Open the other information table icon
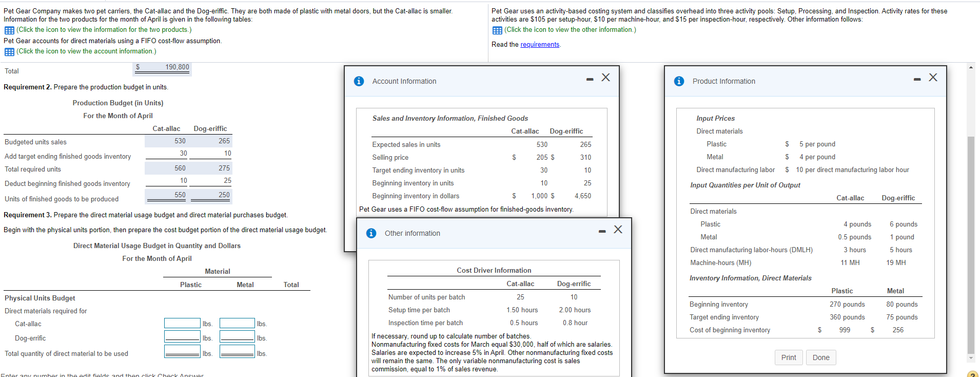 [x=497, y=30]
